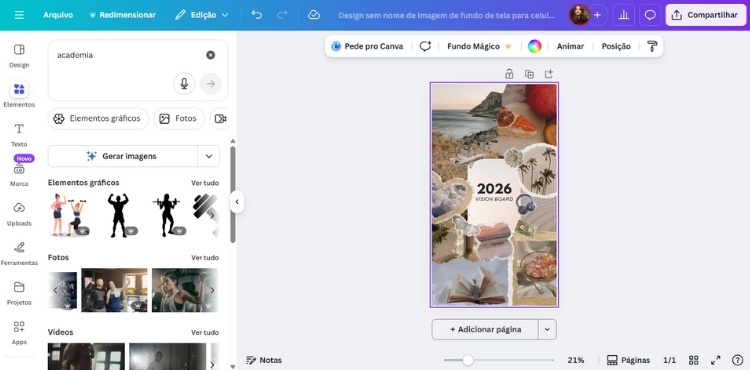The width and height of the screenshot is (750, 370).
Task: Open the Projetos sidebar panel
Action: coord(19,294)
